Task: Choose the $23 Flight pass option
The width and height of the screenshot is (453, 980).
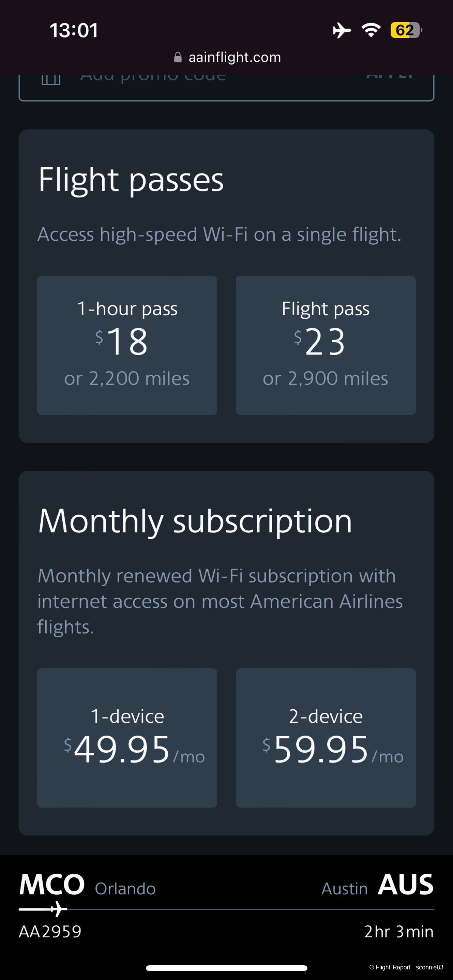Action: click(x=325, y=345)
